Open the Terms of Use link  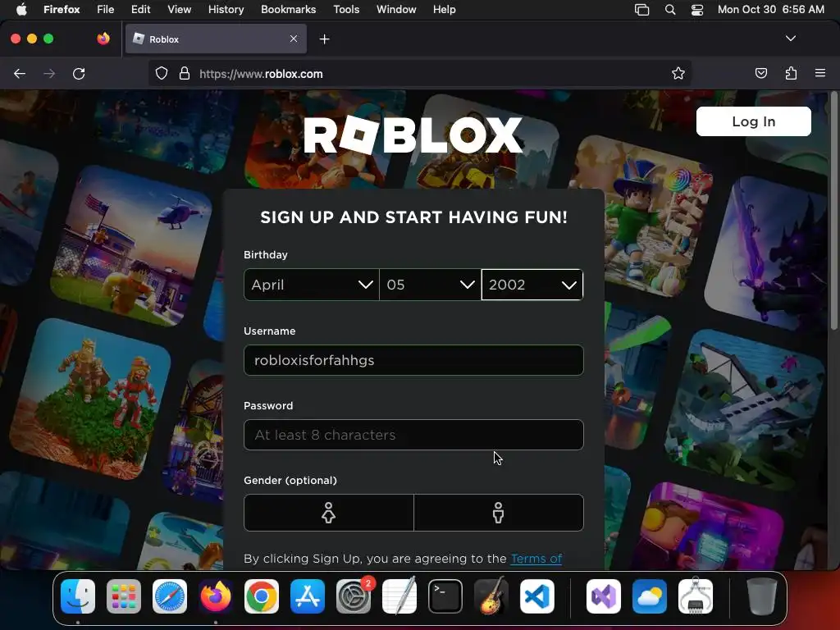(536, 559)
